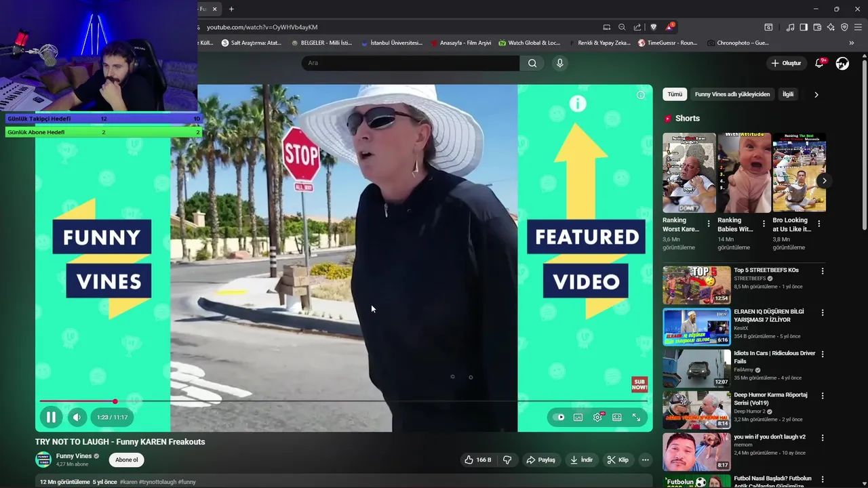This screenshot has width=868, height=488.
Task: Open Ranking Babies With Attitude short
Action: [744, 173]
